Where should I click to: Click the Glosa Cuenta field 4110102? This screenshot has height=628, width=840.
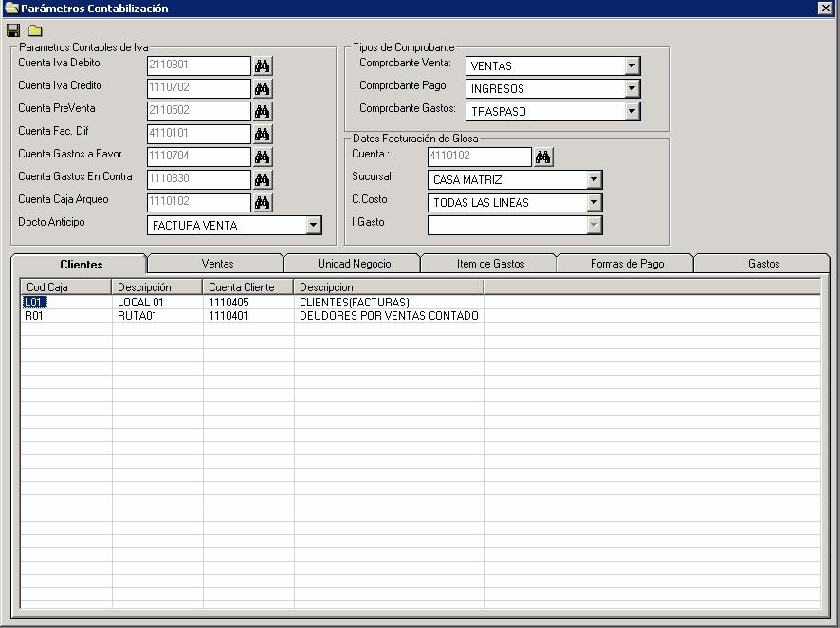pyautogui.click(x=480, y=157)
